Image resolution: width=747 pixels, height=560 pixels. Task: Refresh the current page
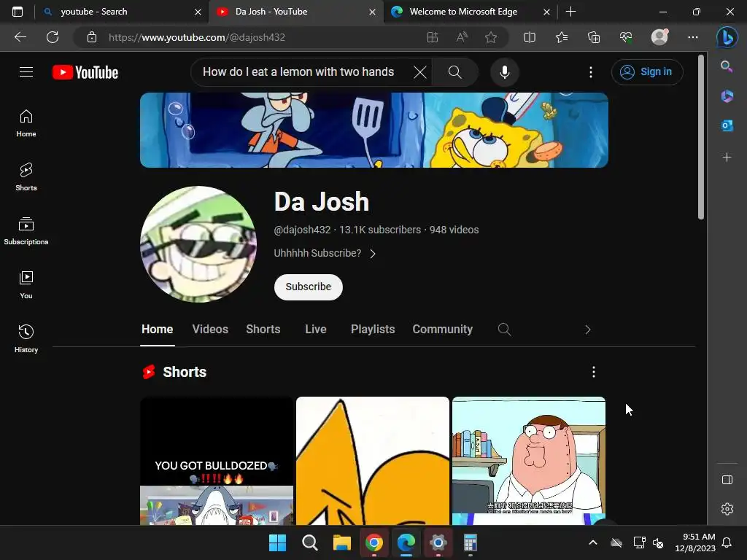53,37
